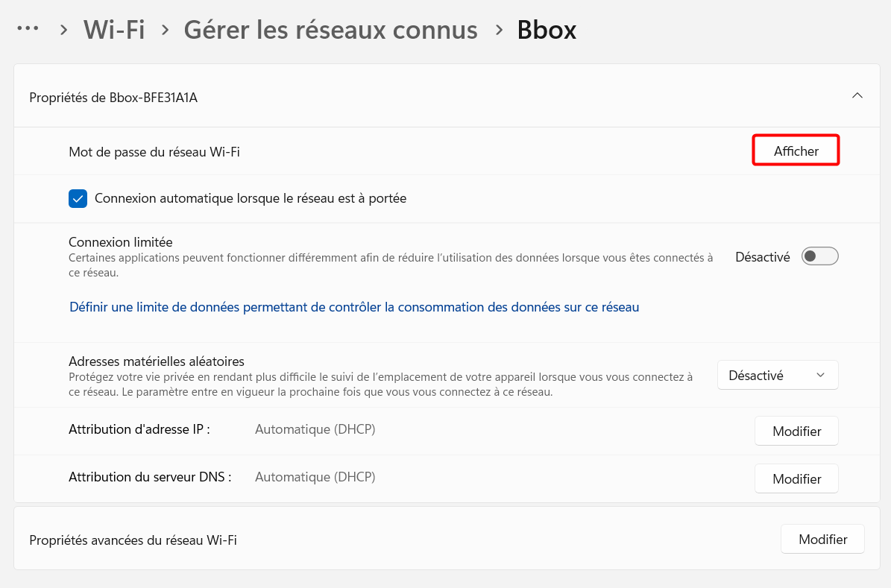Screen dimensions: 891x588
Task: Collapse the Propriétés de Bbox-BFE31A1A section
Action: tap(857, 96)
